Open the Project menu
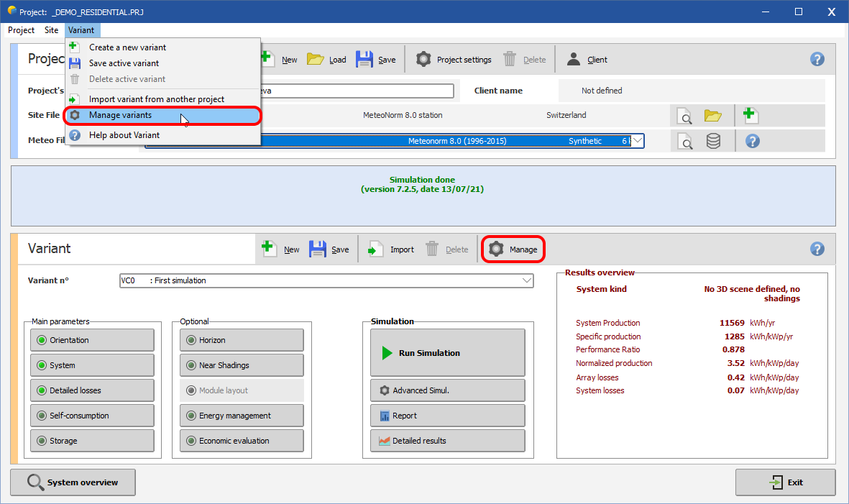 pyautogui.click(x=21, y=30)
